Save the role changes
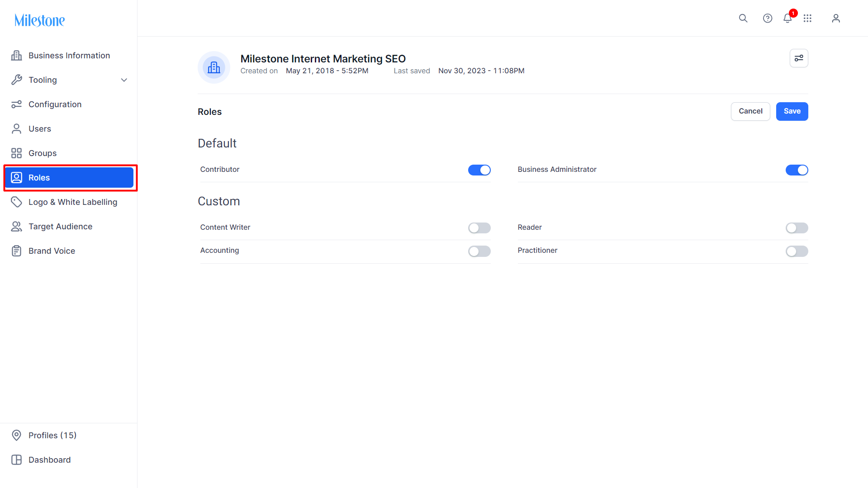 [x=792, y=111]
